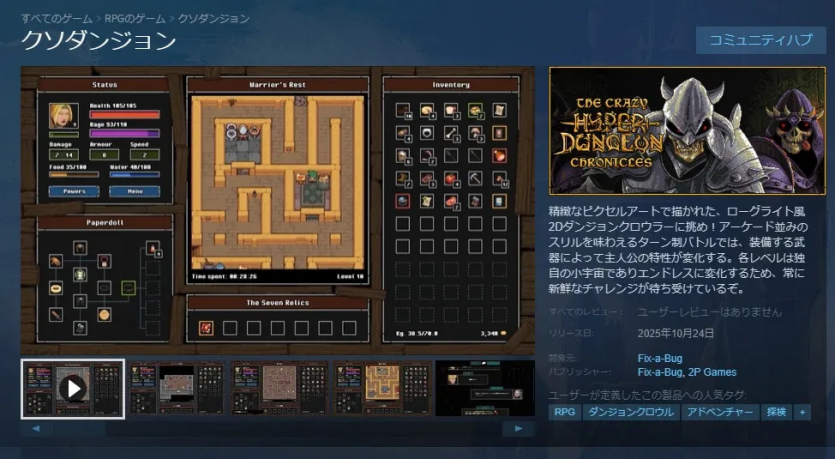Show the fourth thumbnail with the orange maze
835x459 pixels.
click(381, 388)
